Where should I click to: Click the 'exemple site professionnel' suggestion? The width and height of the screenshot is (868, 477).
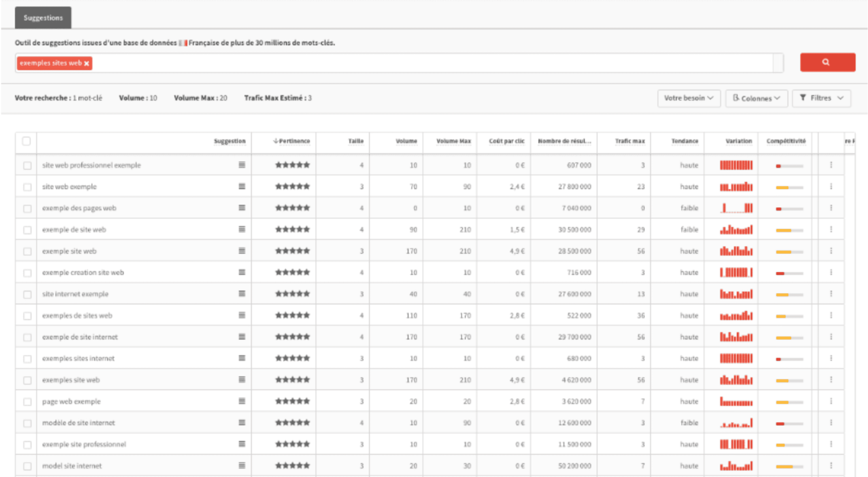coord(84,444)
